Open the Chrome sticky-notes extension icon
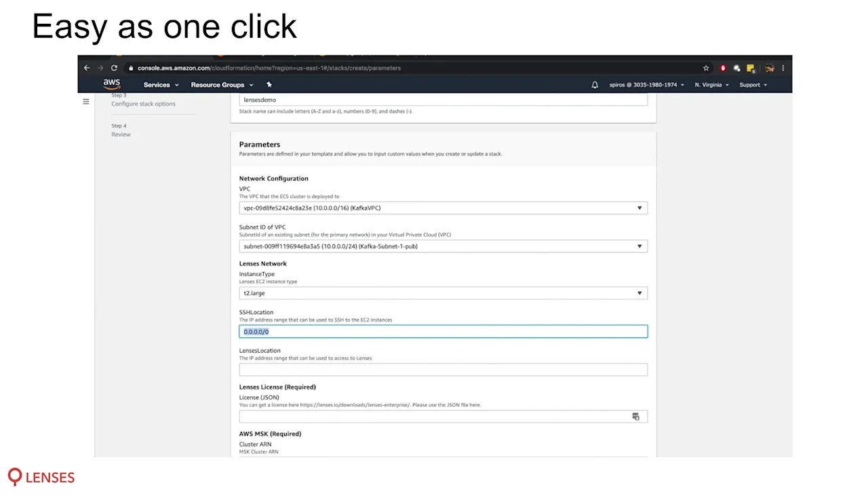 (750, 68)
